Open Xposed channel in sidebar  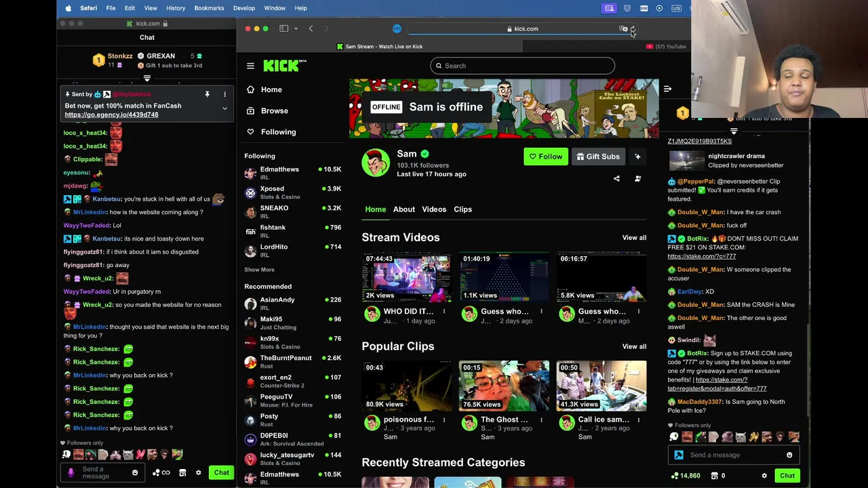(x=293, y=192)
